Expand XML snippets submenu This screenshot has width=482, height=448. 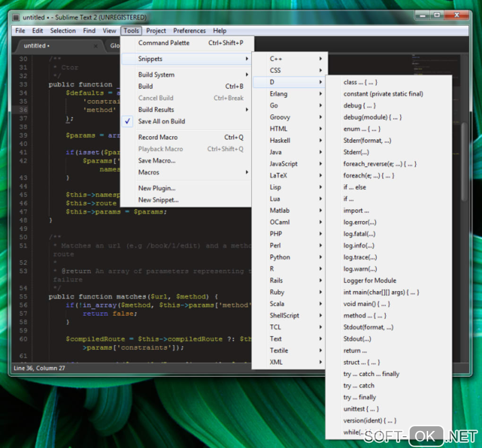[290, 362]
